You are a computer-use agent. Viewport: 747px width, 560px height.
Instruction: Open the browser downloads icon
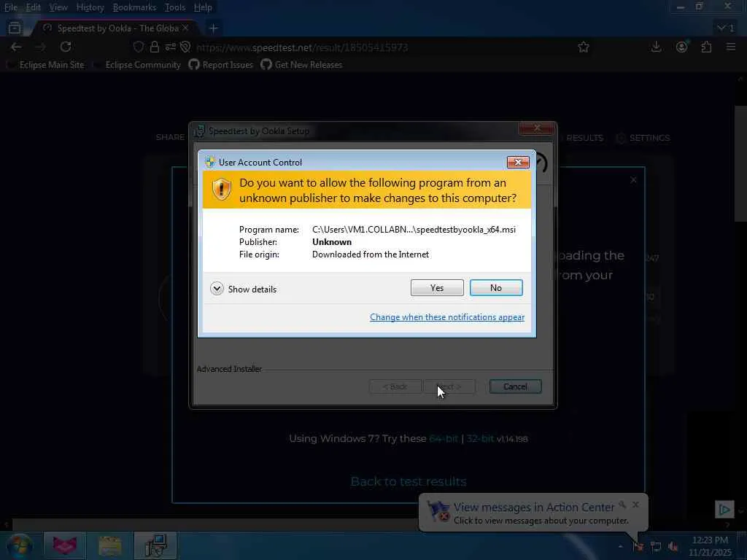(x=656, y=47)
